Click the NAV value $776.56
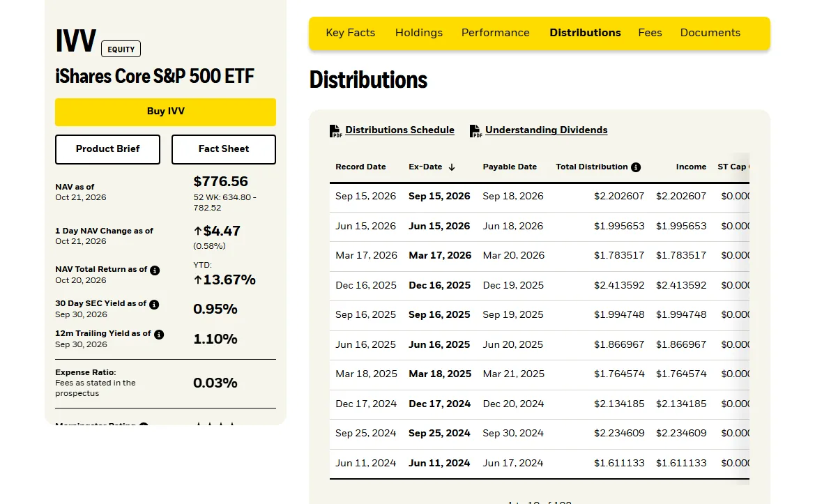 (220, 181)
